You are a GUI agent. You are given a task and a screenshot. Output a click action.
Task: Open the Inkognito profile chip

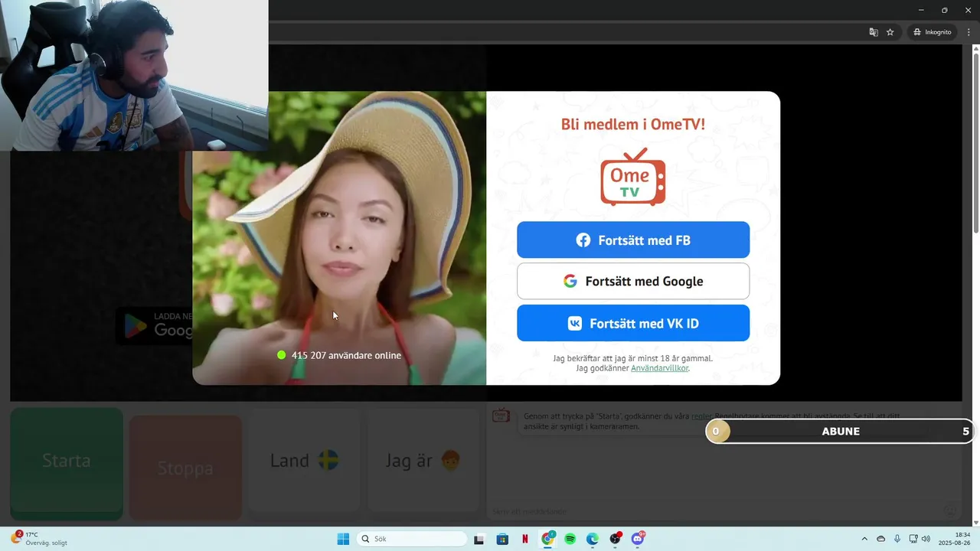pos(932,32)
